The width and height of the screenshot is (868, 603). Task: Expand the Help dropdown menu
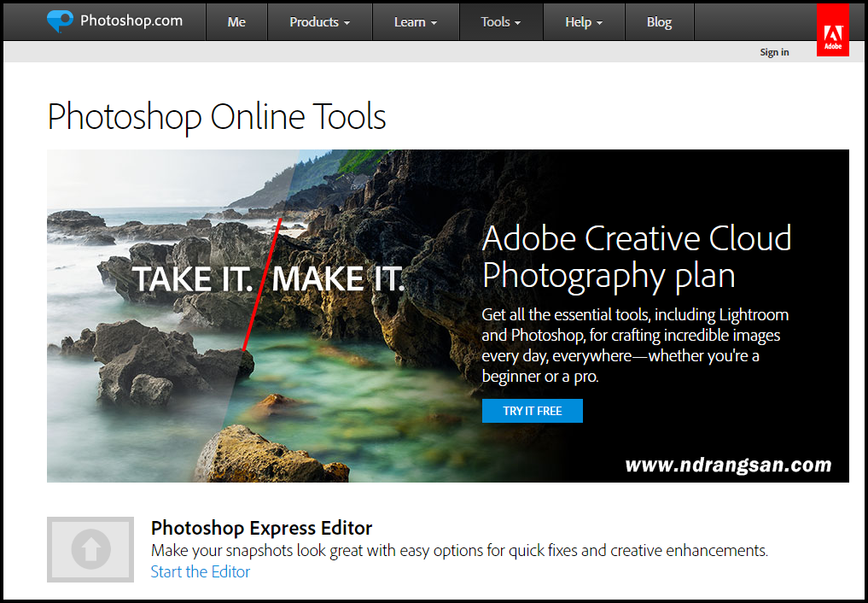(584, 22)
